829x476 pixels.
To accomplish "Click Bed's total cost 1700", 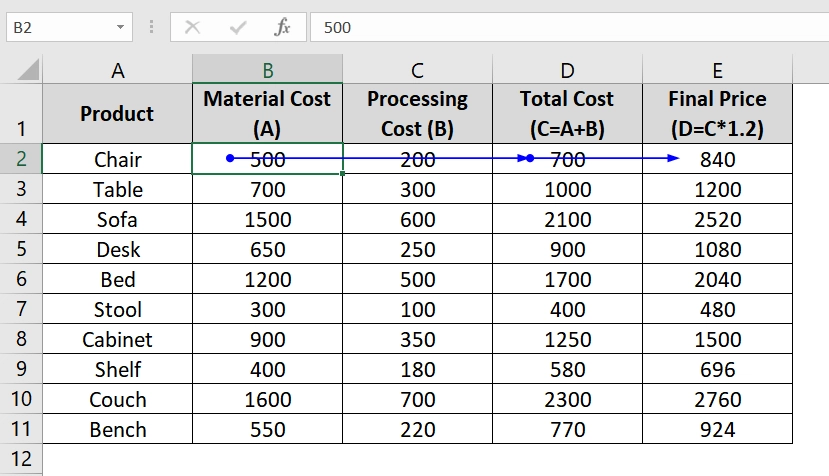I will point(567,279).
